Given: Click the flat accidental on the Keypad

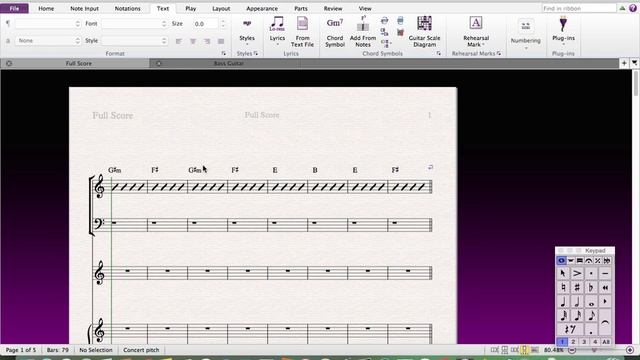Looking at the screenshot, I should (591, 288).
